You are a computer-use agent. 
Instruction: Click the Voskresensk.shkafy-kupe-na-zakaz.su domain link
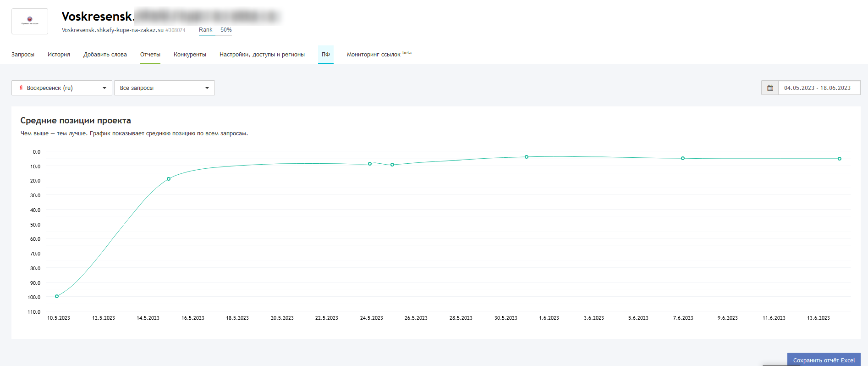[x=112, y=30]
